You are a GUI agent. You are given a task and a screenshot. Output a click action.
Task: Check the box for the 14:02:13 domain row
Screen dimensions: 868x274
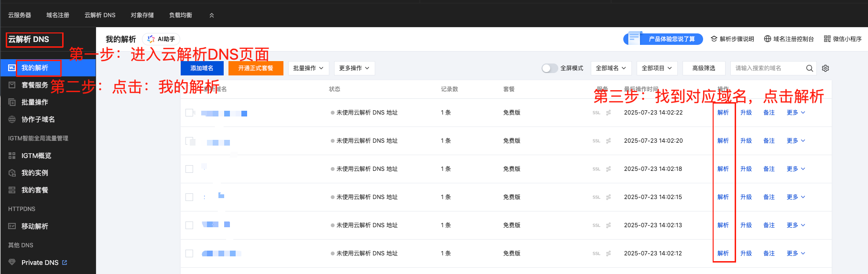pos(189,225)
